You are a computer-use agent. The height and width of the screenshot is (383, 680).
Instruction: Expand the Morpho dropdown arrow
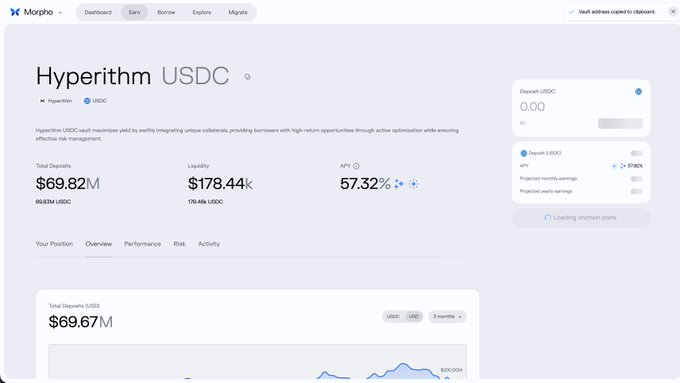point(60,13)
